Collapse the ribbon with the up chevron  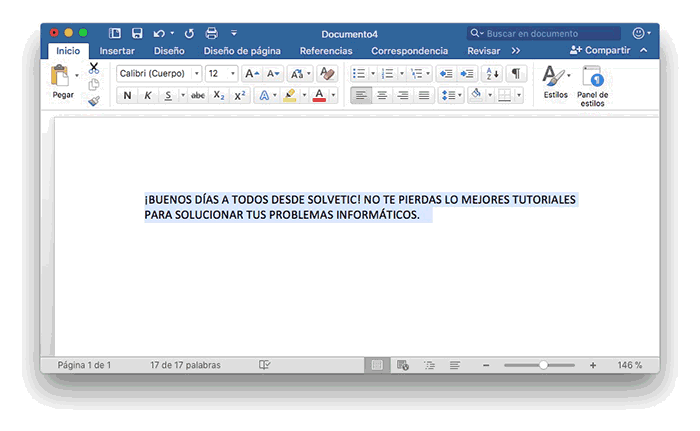coord(644,50)
